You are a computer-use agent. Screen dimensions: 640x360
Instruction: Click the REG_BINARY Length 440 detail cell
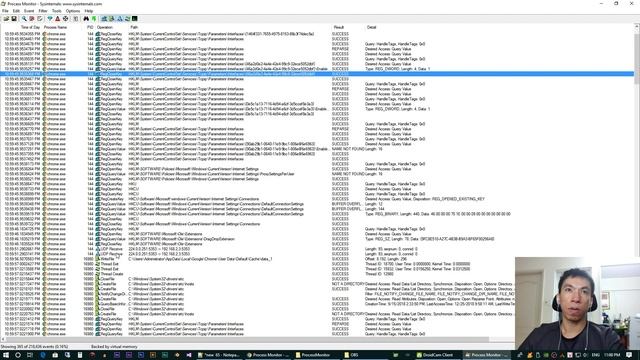click(x=438, y=214)
